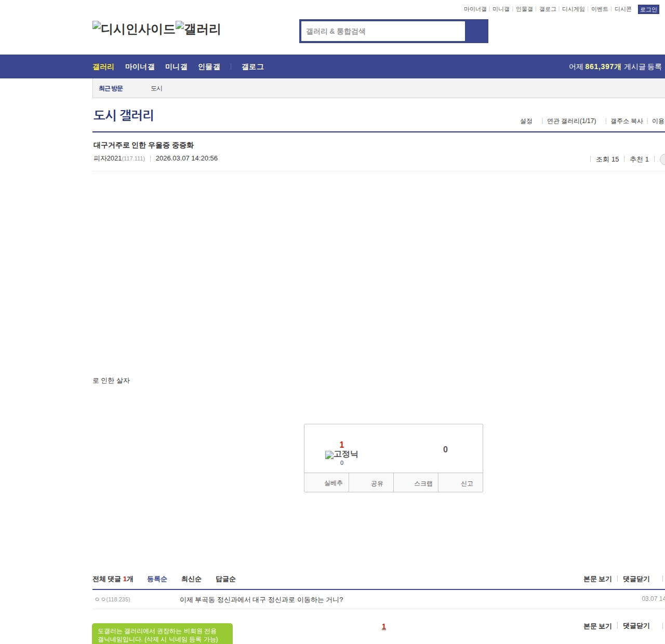Click 갤주소 복사 to copy gallery address
This screenshot has width=665, height=644.
[627, 121]
